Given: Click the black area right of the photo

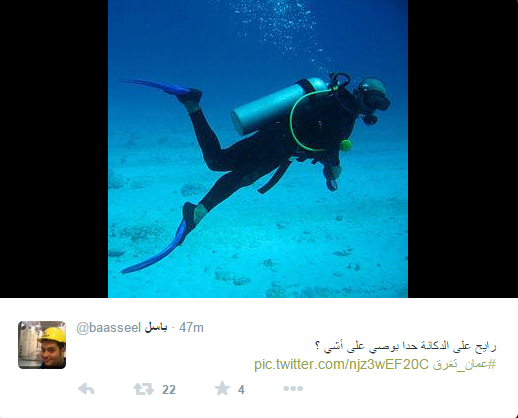Looking at the screenshot, I should click(463, 149).
